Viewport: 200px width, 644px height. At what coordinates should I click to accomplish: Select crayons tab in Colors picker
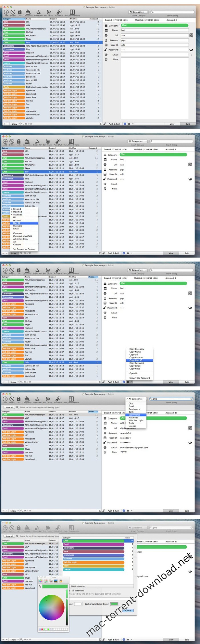click(61, 581)
